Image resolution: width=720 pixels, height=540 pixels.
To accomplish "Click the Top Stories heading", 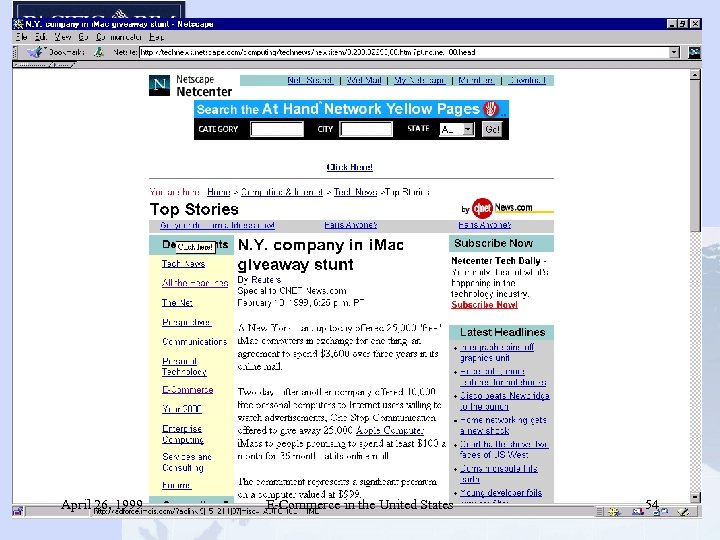I will click(x=194, y=209).
